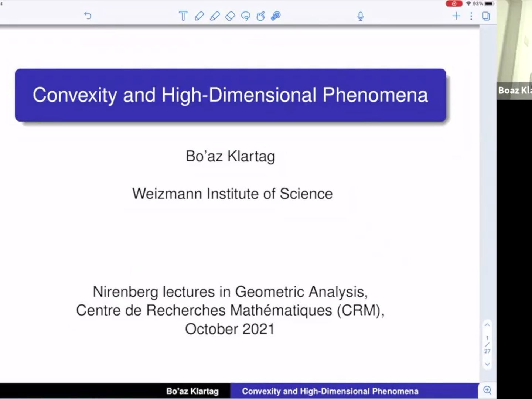The image size is (532, 399).
Task: Go to next page with down chevron
Action: coord(487,364)
